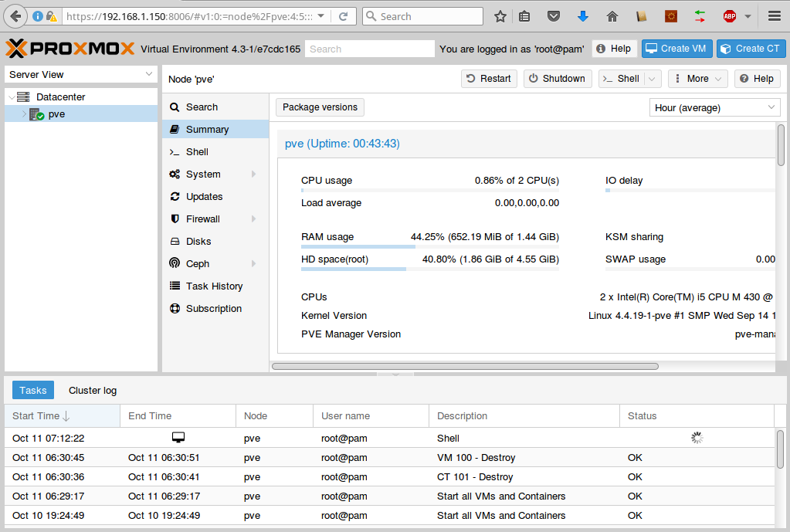The image size is (790, 532).
Task: Click the Shutdown node button
Action: pos(558,79)
